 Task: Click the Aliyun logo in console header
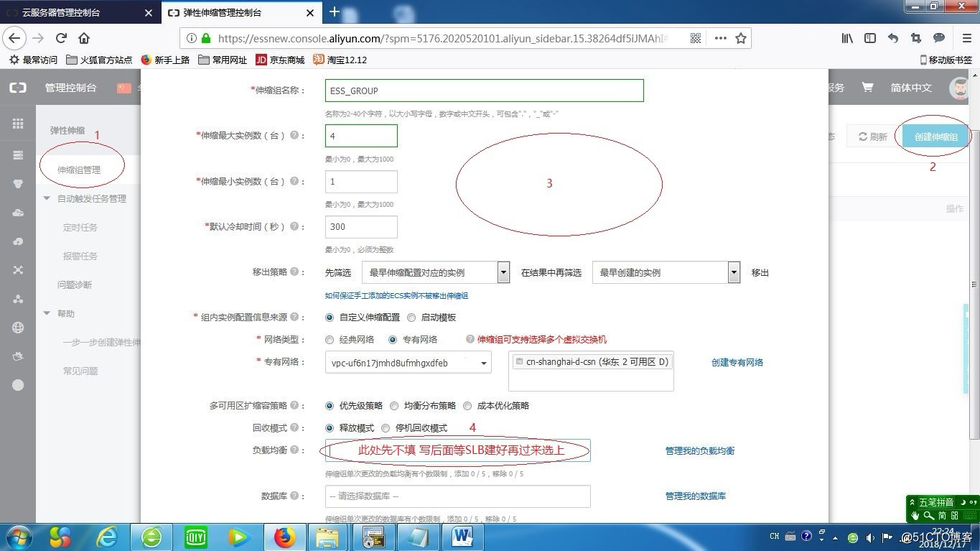(x=18, y=88)
